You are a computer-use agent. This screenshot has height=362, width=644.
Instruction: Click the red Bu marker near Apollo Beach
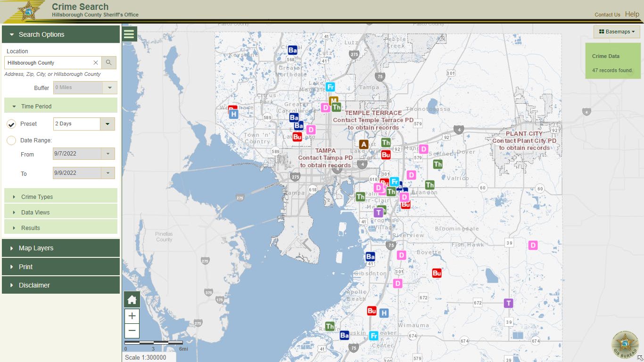[x=372, y=311]
